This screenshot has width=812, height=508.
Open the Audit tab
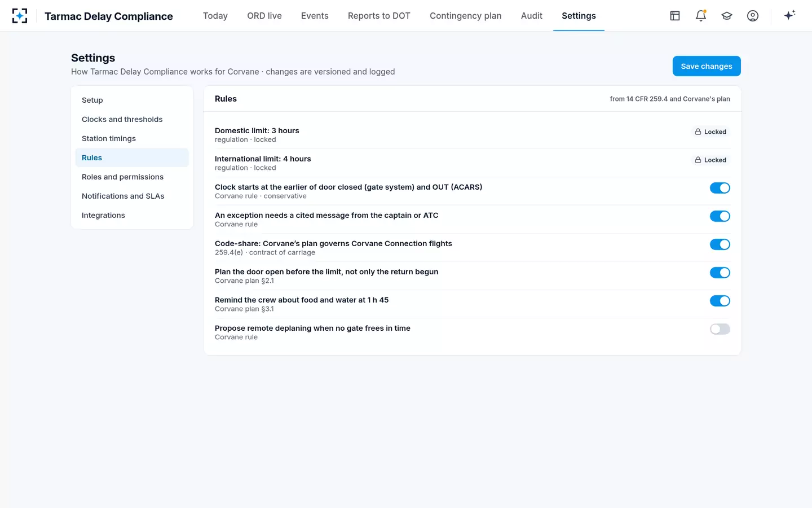pos(532,16)
